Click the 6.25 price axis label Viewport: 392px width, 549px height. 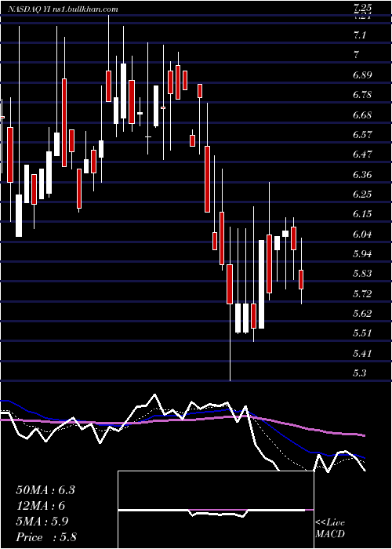point(363,195)
